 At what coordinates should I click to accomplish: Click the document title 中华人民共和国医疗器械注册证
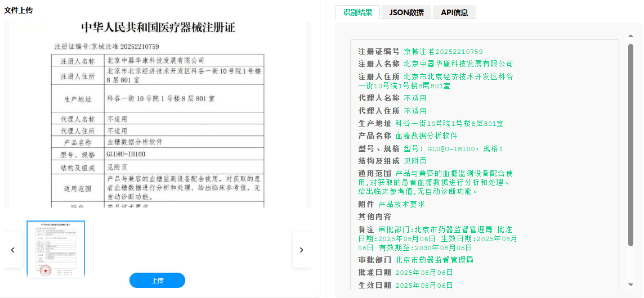(158, 28)
